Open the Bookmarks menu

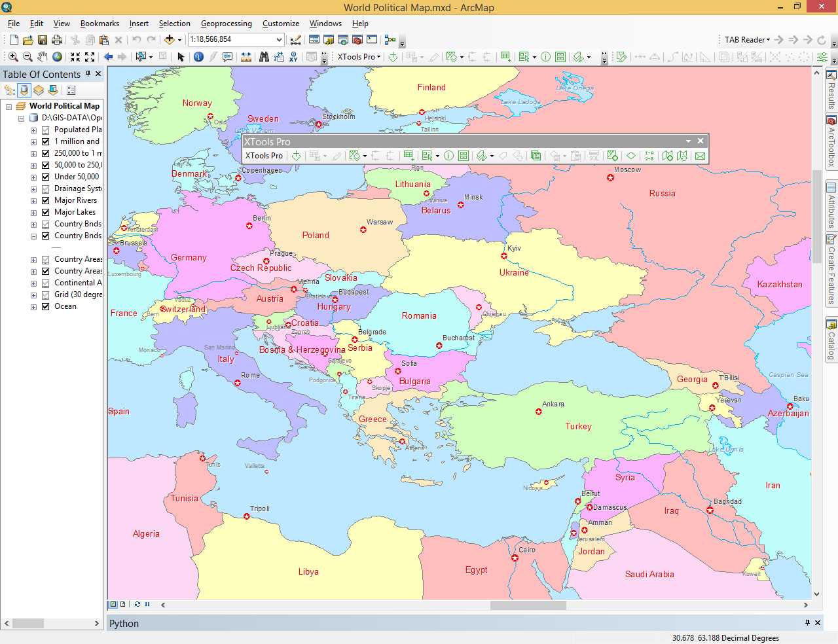100,24
